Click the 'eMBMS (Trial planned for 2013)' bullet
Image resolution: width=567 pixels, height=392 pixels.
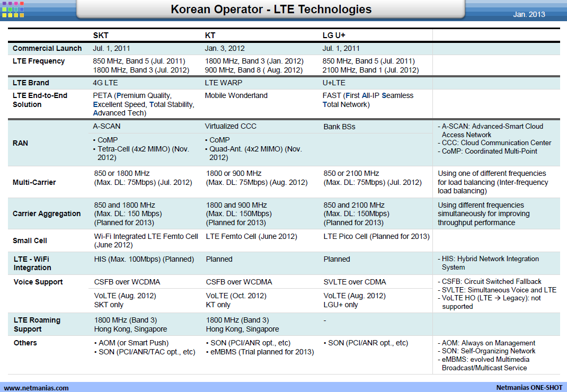pyautogui.click(x=260, y=352)
